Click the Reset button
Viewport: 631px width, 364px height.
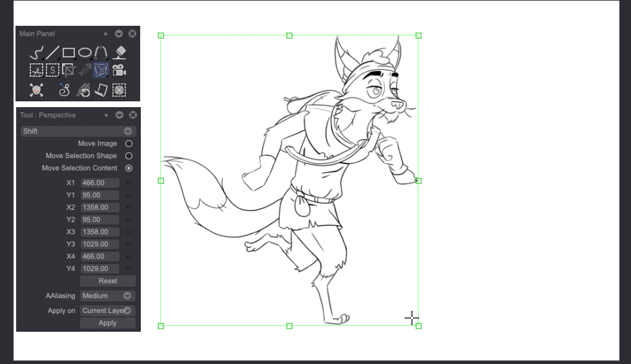click(107, 281)
